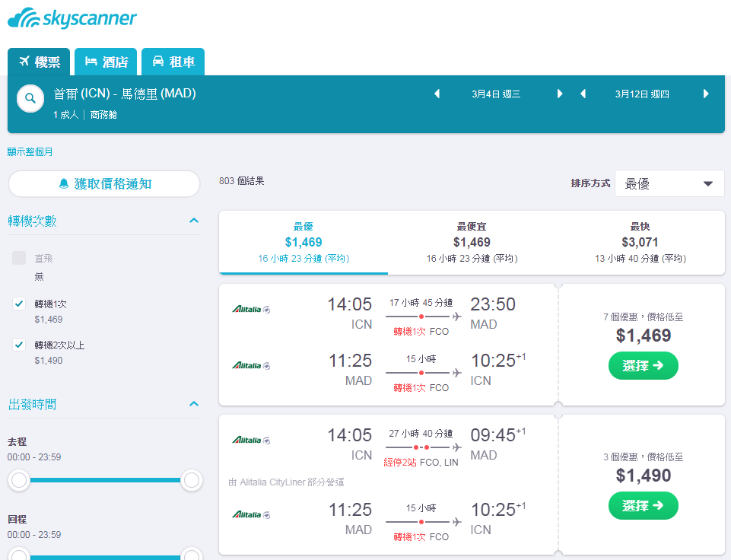
Task: Collapse the 轉機次數 filter section
Action: (x=194, y=221)
